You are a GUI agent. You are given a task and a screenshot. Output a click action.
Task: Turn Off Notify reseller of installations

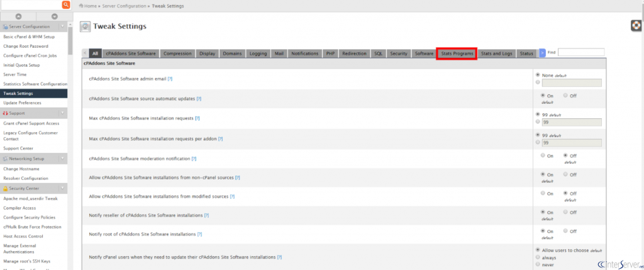[x=565, y=212]
